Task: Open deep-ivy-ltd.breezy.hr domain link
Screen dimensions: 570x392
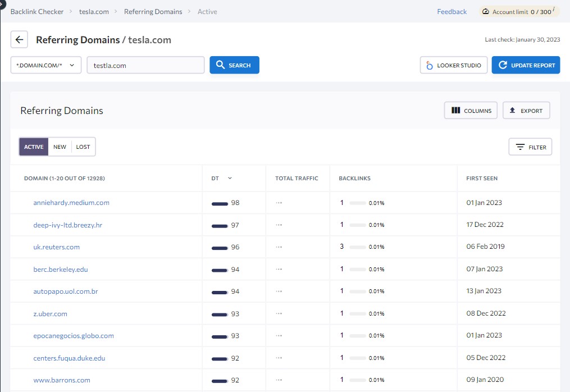Action: [x=67, y=225]
